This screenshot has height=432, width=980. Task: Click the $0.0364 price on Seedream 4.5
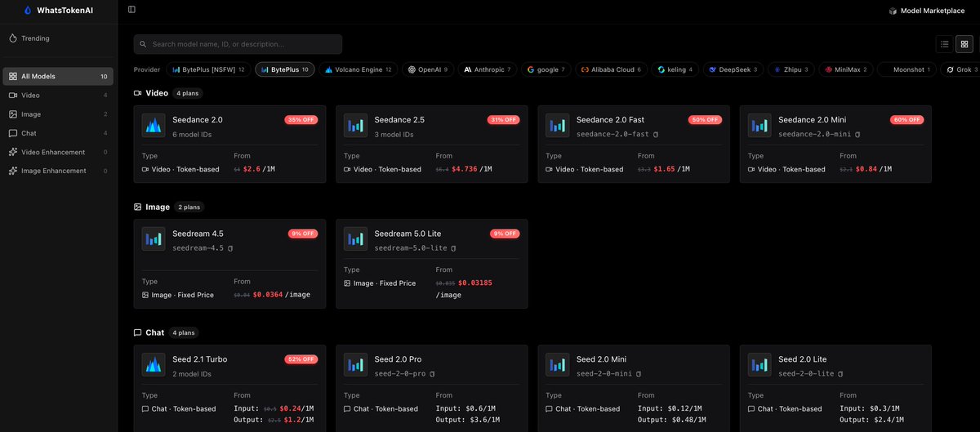pos(269,295)
